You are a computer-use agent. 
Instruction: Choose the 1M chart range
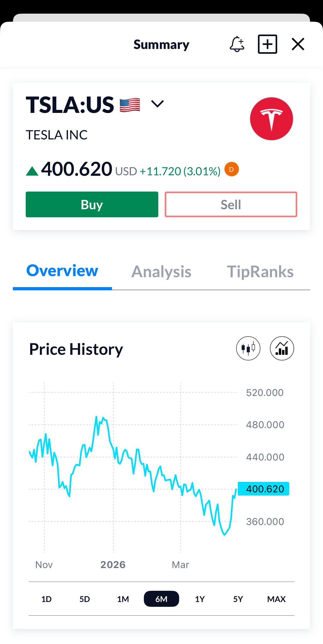[123, 599]
